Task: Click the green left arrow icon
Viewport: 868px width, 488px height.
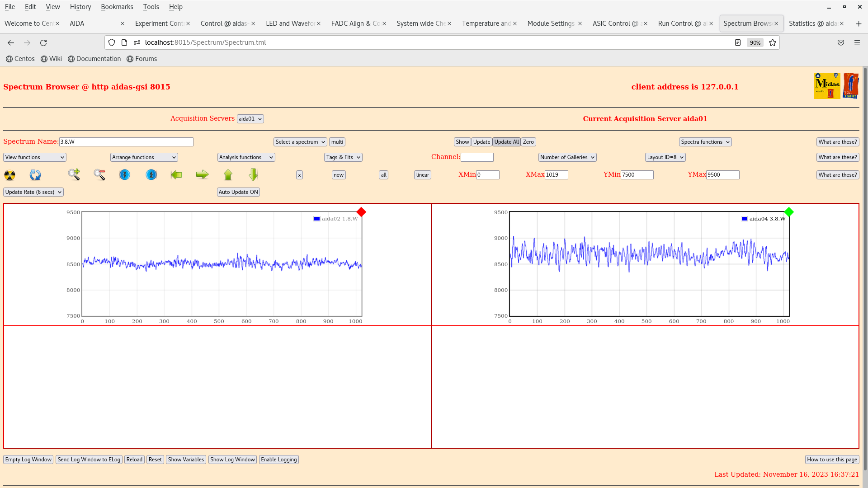Action: coord(176,175)
